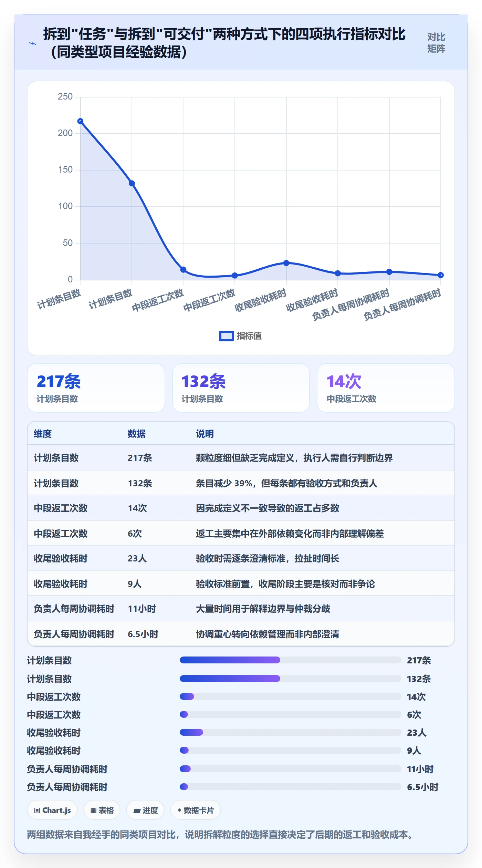Click the blue legend color box
Screen dimensions: 482x868
[x=226, y=336]
